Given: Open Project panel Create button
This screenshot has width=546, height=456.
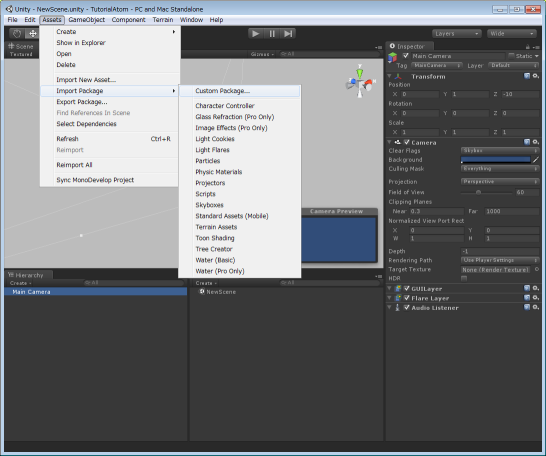Looking at the screenshot, I should 206,283.
